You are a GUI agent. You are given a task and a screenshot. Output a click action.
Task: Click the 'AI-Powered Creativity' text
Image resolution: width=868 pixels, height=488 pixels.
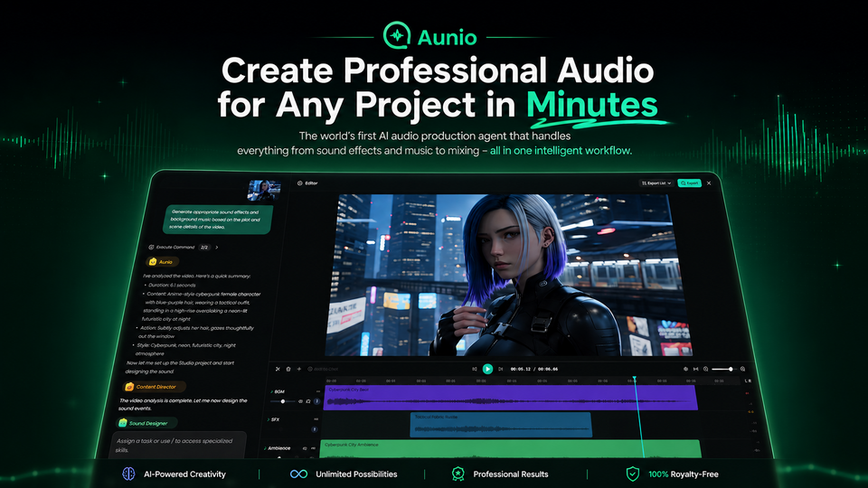point(184,474)
